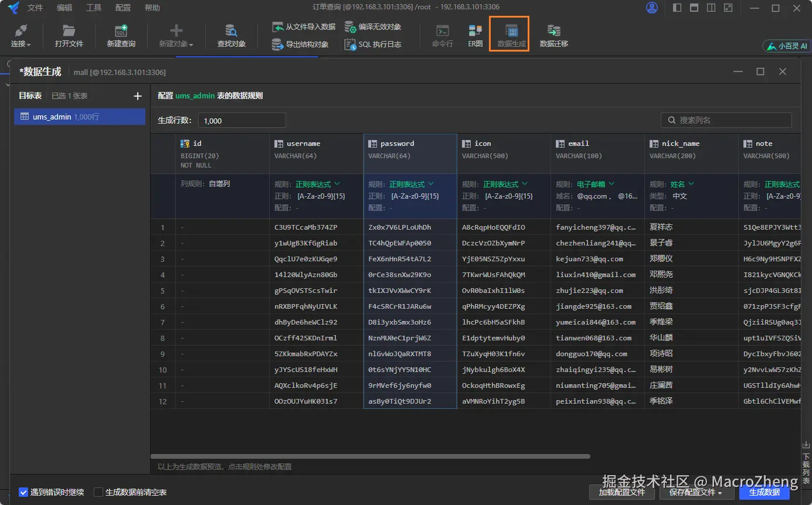Run 编译无效对象 from the toolbar
812x505 pixels.
[372, 27]
